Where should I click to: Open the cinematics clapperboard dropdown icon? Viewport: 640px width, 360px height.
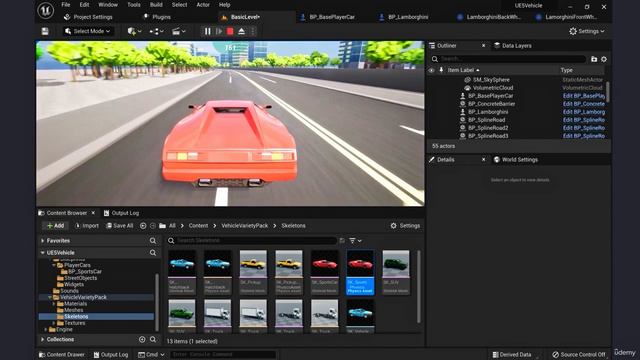pos(178,31)
